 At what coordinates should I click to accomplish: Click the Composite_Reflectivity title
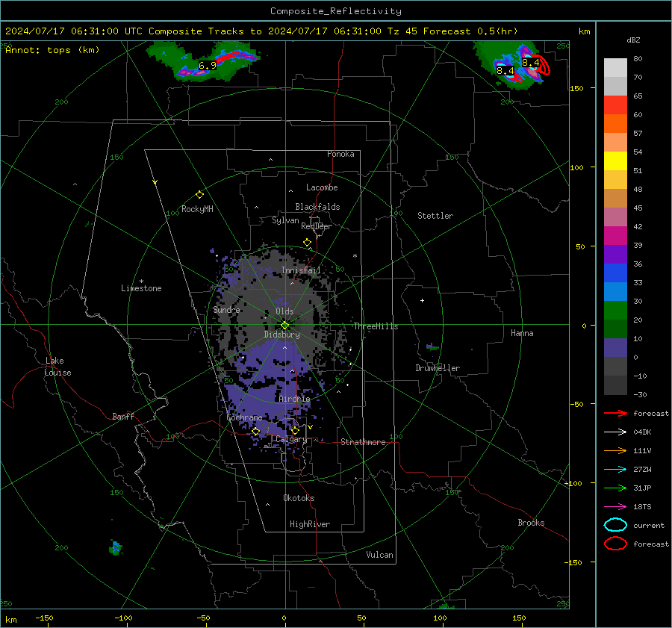[x=335, y=11]
